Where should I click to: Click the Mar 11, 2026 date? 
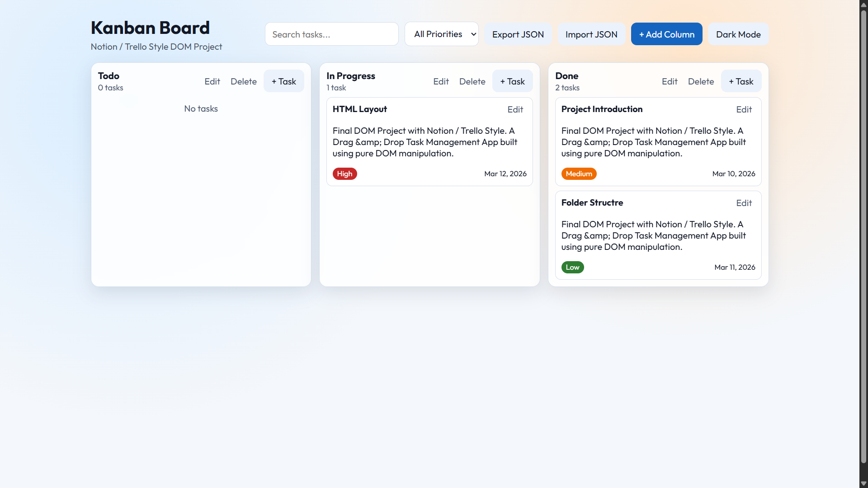(735, 267)
